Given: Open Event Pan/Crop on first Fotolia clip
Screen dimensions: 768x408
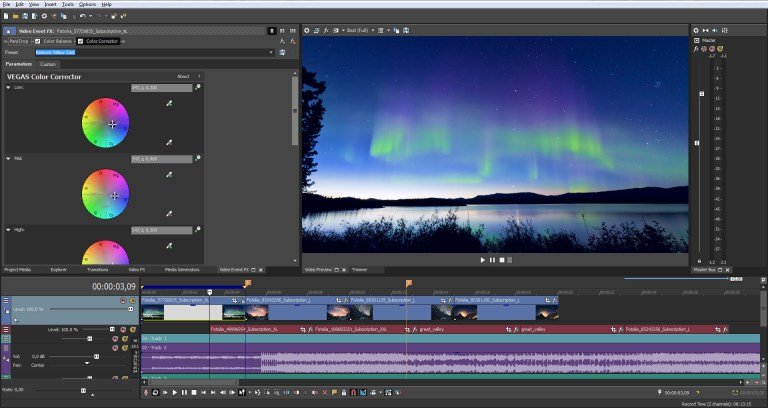Looking at the screenshot, I should [235, 300].
